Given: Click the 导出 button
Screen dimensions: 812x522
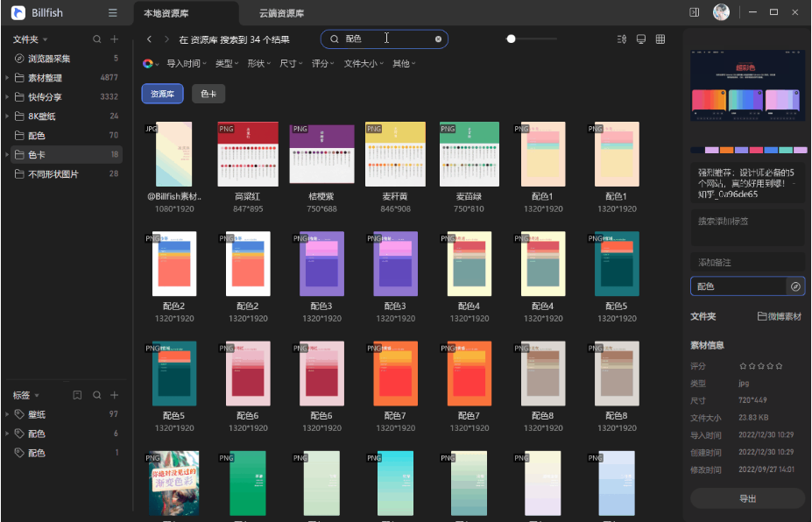Looking at the screenshot, I should pyautogui.click(x=747, y=498).
